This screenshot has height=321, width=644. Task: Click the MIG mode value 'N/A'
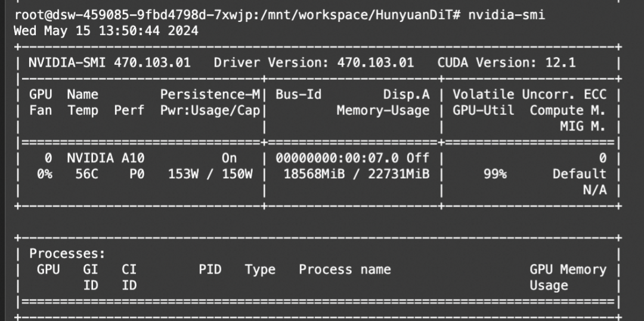(595, 190)
